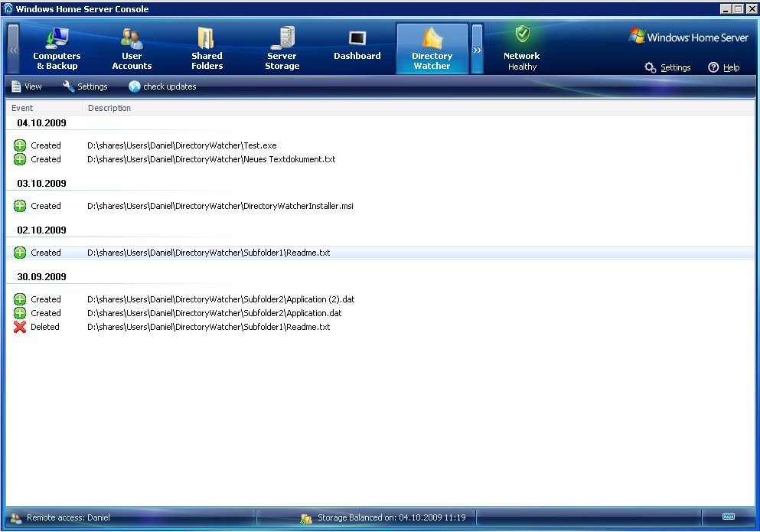Click the red Deleted icon for Readme.txt

click(20, 327)
